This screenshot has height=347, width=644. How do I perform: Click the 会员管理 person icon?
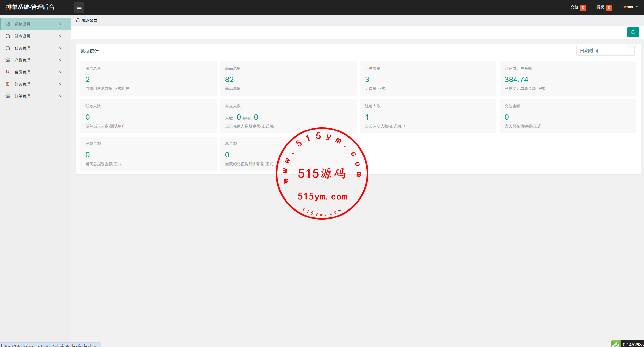click(x=8, y=72)
